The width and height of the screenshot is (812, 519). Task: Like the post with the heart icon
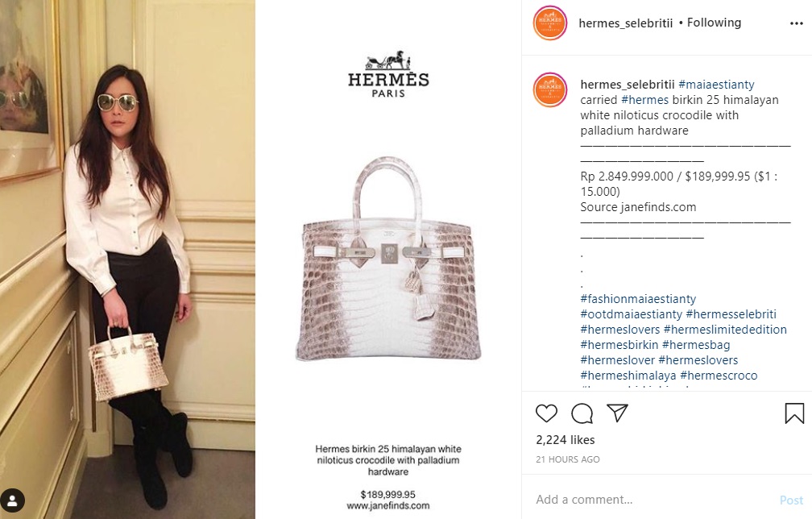546,413
